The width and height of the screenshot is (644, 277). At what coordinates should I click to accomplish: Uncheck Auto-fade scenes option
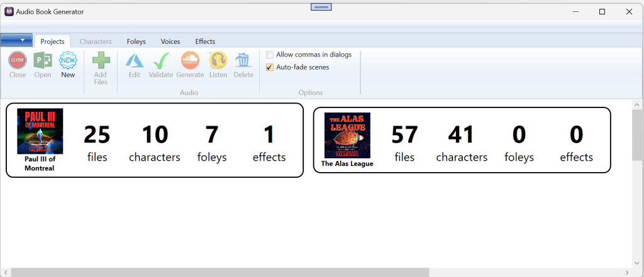tap(270, 67)
